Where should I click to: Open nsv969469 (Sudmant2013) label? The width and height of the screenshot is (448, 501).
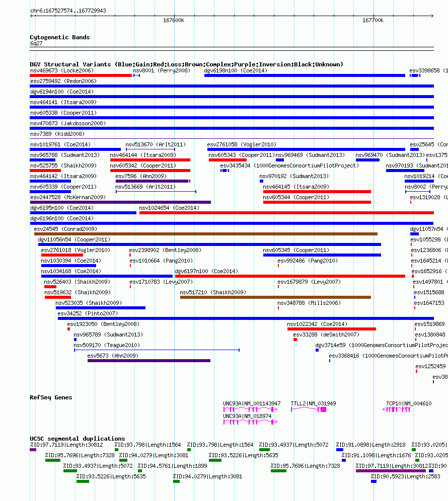[310, 155]
